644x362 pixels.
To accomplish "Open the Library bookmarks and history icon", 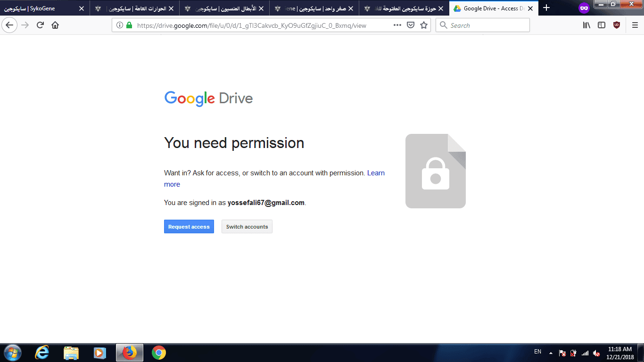I will [586, 25].
